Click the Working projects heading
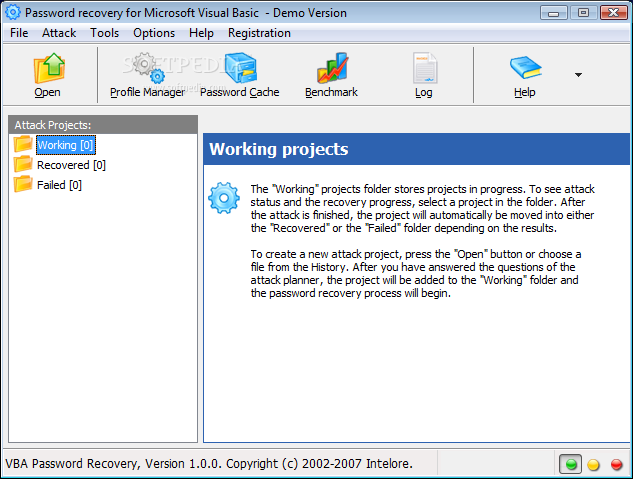 coord(279,149)
